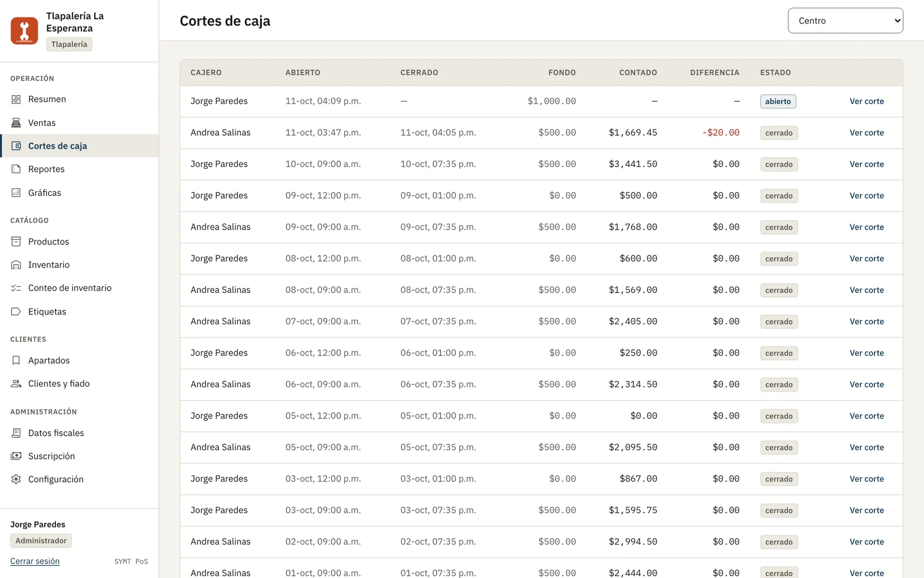The width and height of the screenshot is (924, 578).
Task: Click the Administrador role badge
Action: click(x=41, y=541)
